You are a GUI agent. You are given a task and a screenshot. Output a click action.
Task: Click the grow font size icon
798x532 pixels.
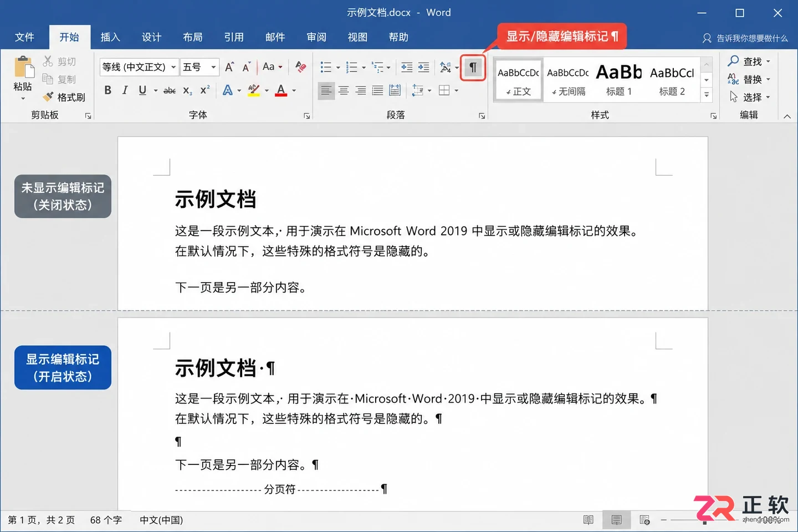pos(229,67)
